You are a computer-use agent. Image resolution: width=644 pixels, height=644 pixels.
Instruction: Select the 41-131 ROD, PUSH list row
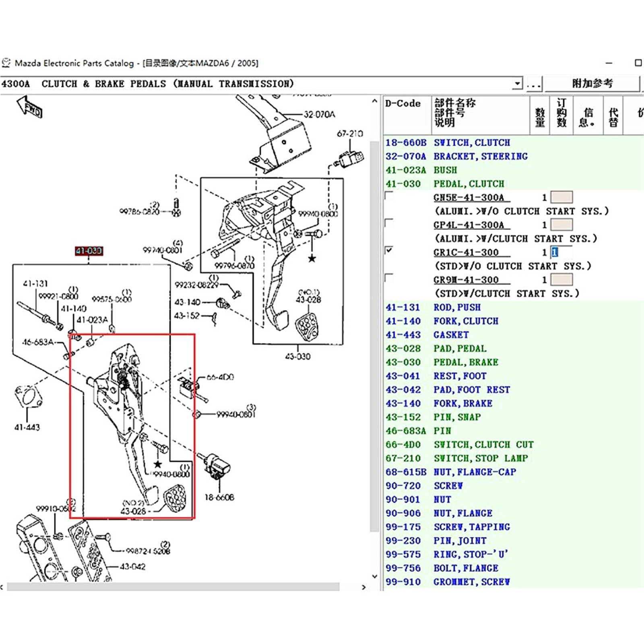(x=514, y=307)
